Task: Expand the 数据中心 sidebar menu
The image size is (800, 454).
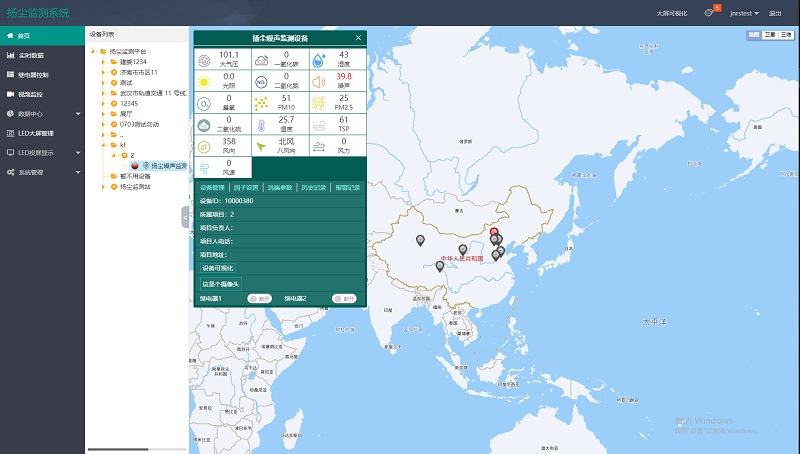Action: pyautogui.click(x=42, y=114)
